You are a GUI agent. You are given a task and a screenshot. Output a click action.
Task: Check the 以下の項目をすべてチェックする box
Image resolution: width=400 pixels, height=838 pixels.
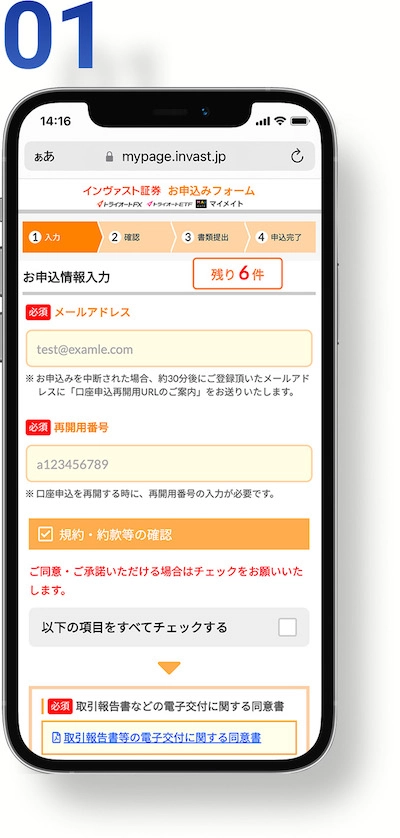pyautogui.click(x=287, y=627)
